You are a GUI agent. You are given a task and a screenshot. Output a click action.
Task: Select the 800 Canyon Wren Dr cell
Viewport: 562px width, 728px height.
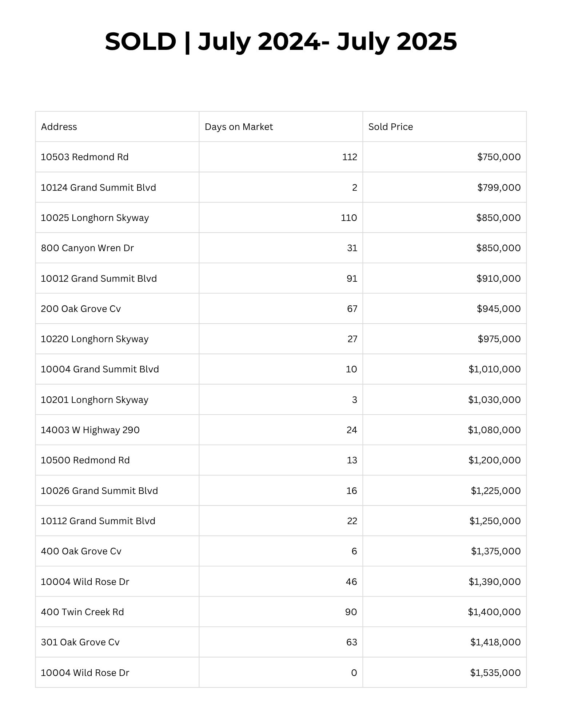coord(87,248)
